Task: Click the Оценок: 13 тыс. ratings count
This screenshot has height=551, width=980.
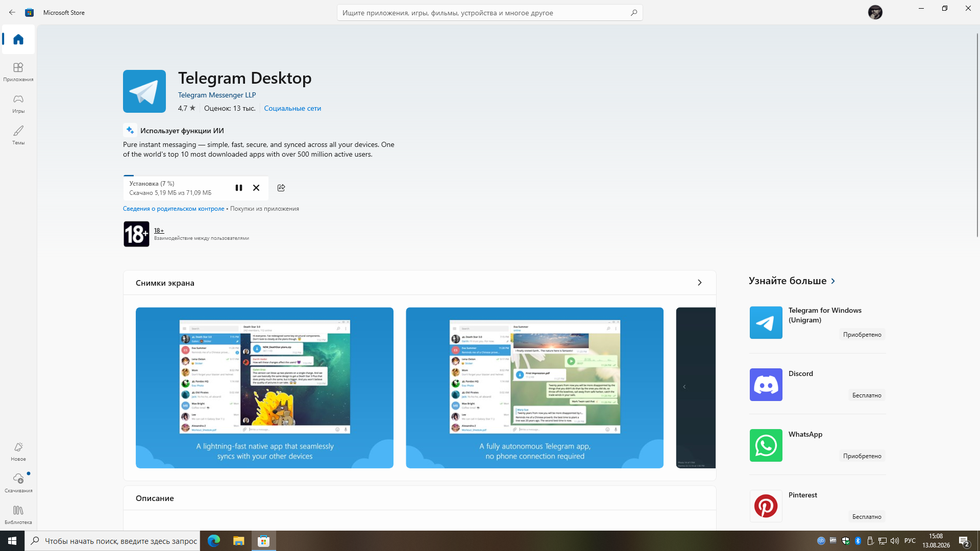Action: (x=230, y=108)
